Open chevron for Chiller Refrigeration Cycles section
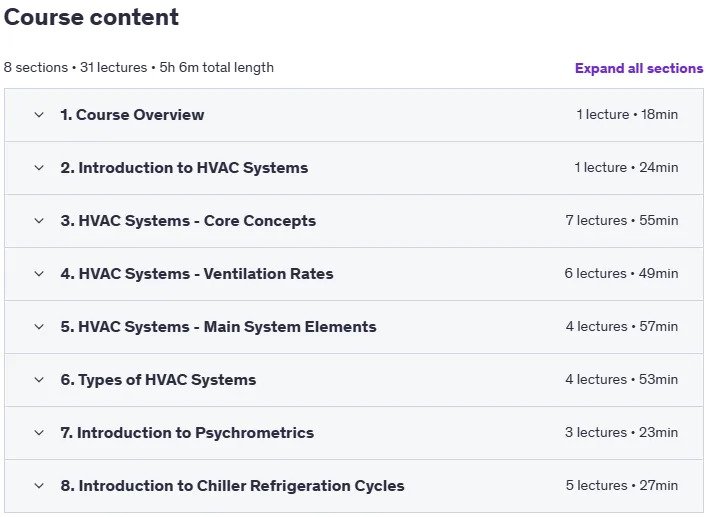The width and height of the screenshot is (710, 517). (39, 486)
